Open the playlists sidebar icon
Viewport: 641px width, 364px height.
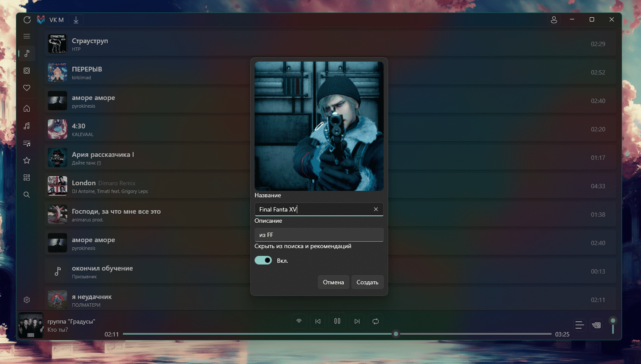[x=27, y=143]
